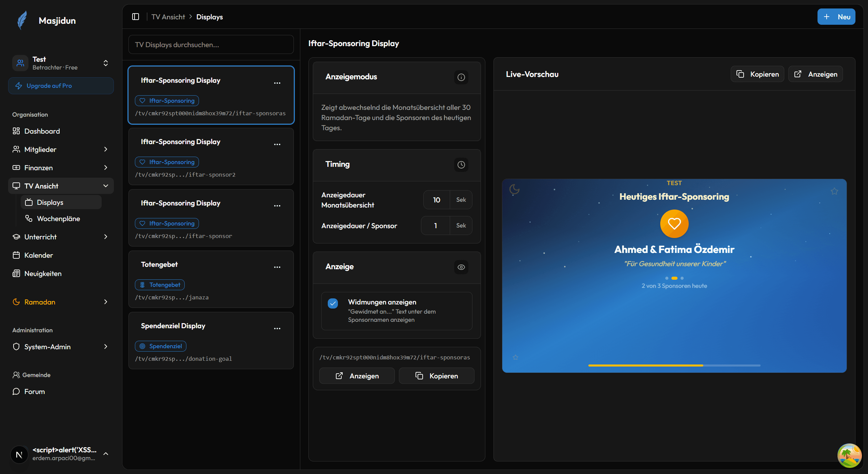
Task: Click the Ramadan moon icon
Action: (x=16, y=302)
